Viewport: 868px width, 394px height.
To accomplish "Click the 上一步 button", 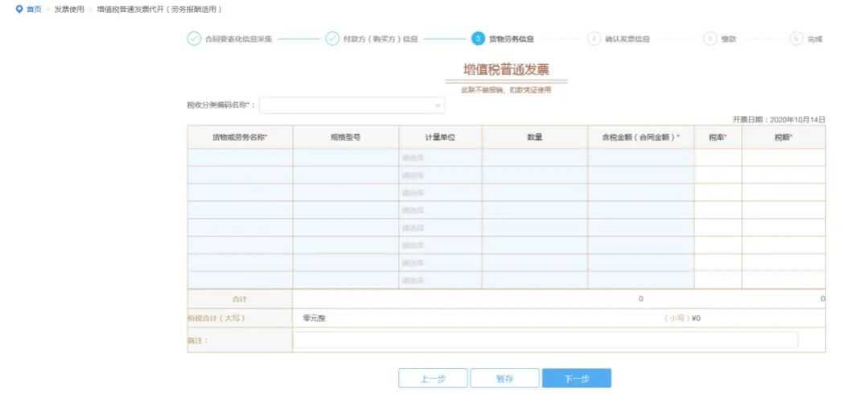I will [433, 379].
